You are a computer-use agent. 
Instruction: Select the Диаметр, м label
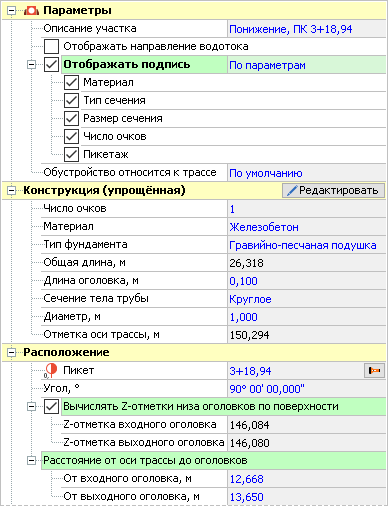(x=72, y=316)
